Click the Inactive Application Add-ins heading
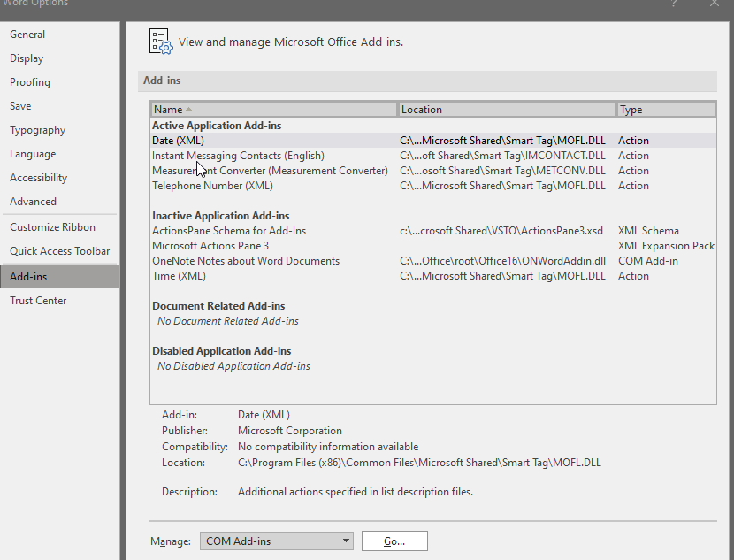734x560 pixels. (220, 216)
